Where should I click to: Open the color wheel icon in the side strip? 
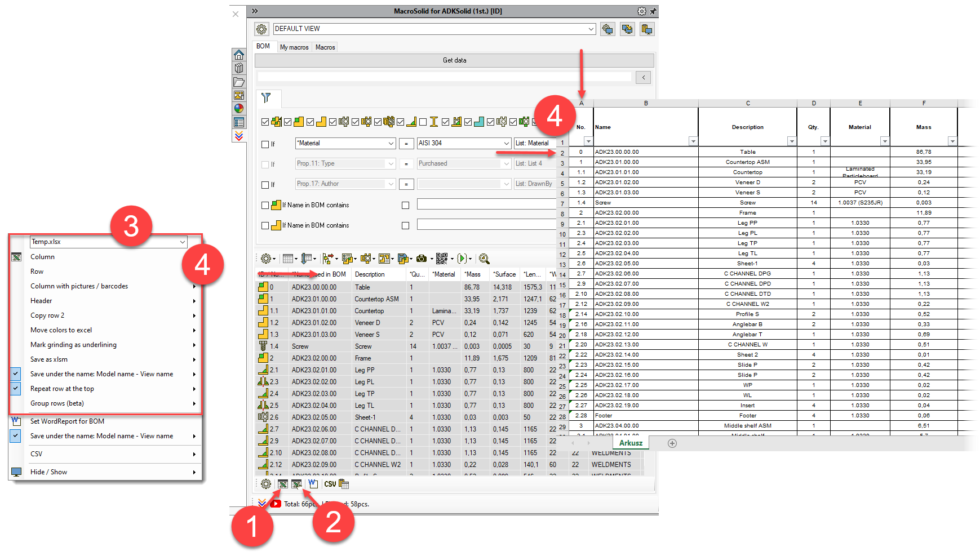click(239, 109)
